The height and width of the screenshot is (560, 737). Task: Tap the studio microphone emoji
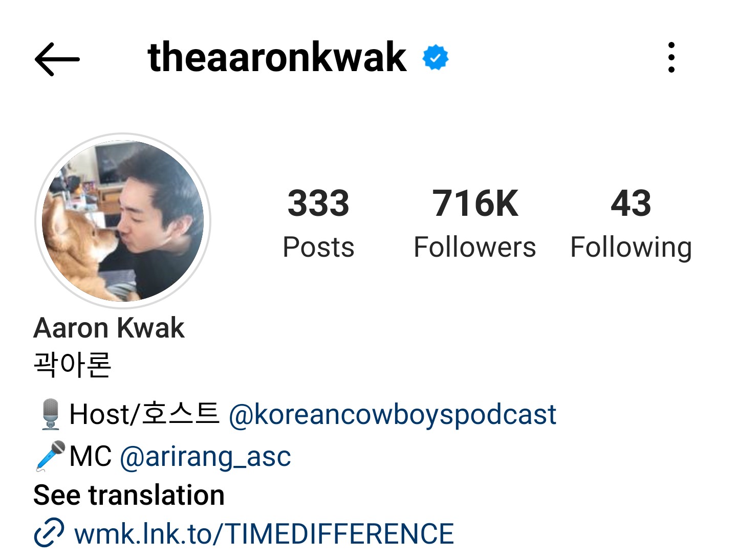(x=50, y=414)
